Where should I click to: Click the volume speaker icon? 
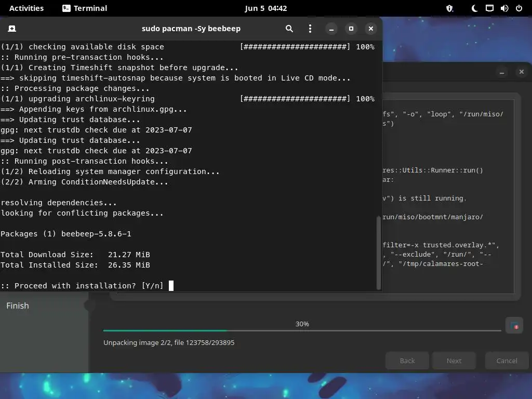click(504, 8)
